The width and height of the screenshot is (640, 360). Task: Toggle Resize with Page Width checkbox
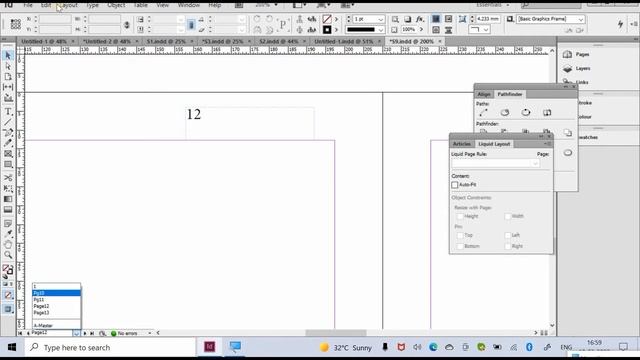coord(508,216)
